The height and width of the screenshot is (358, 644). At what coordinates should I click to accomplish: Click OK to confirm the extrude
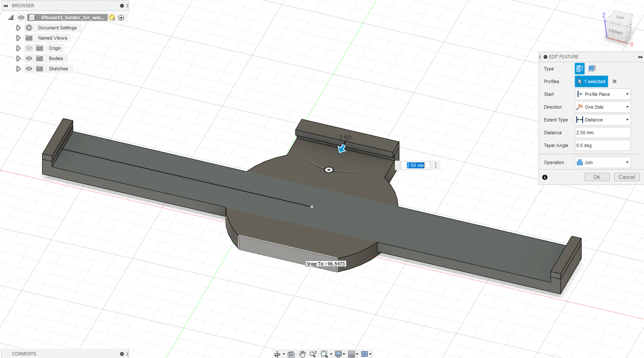597,177
